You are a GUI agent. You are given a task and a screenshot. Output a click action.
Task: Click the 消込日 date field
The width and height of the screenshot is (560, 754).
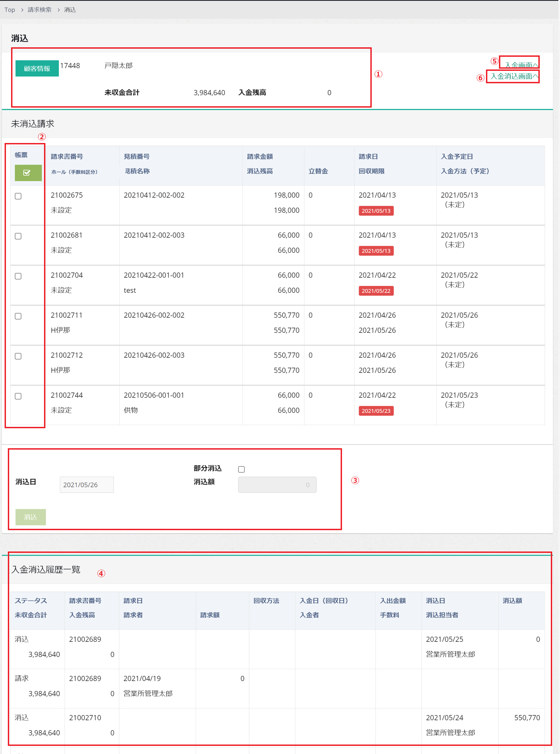pos(86,484)
